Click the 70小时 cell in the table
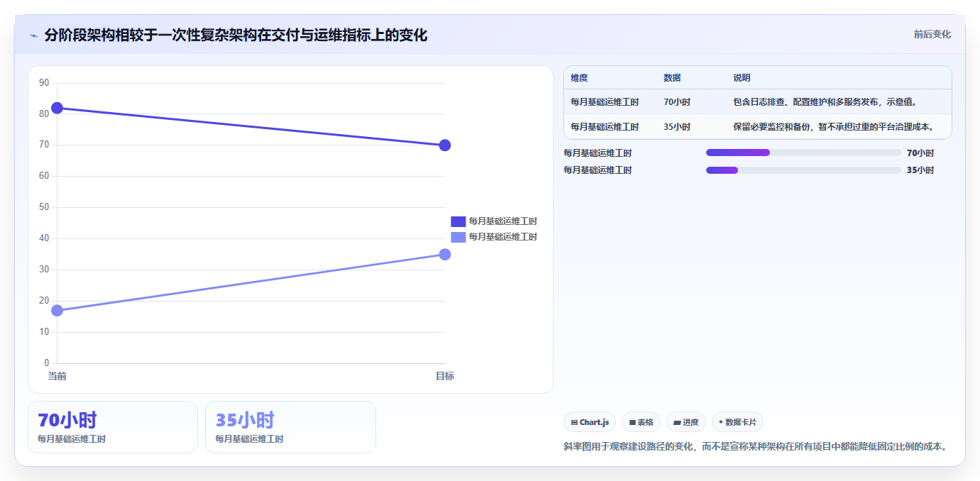 click(x=677, y=102)
